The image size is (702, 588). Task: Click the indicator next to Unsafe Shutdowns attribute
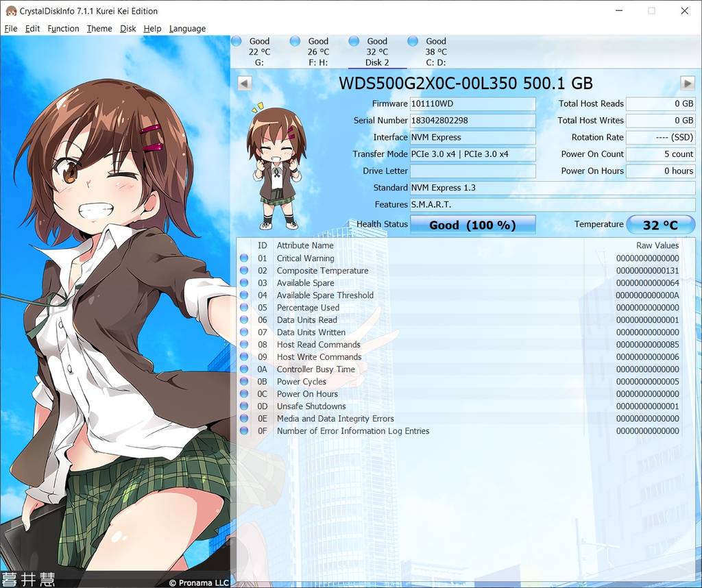point(245,406)
